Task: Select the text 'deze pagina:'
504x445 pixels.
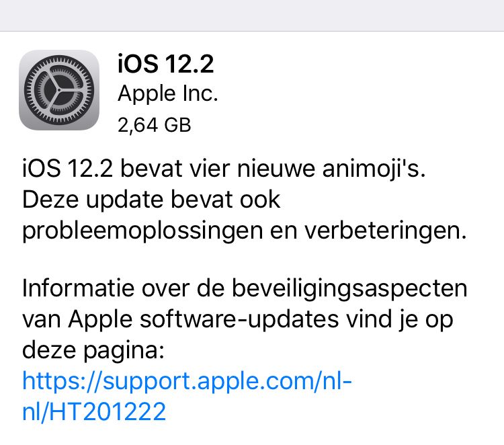Action: point(93,350)
